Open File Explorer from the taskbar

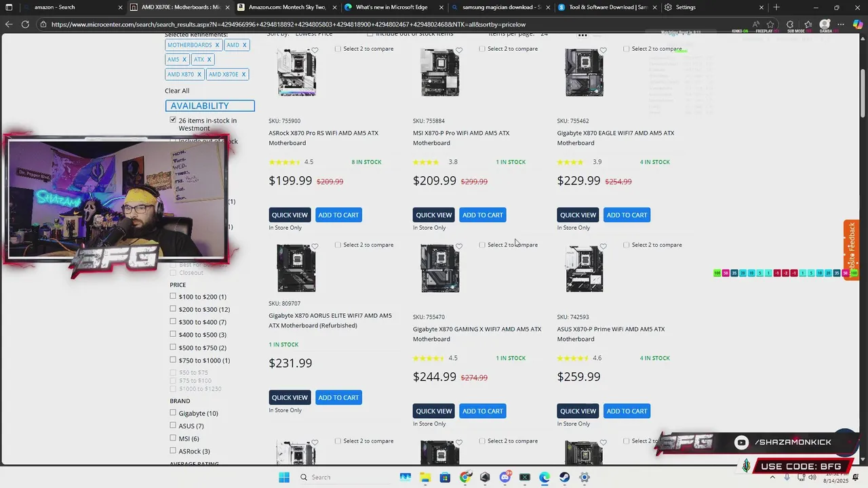425,477
